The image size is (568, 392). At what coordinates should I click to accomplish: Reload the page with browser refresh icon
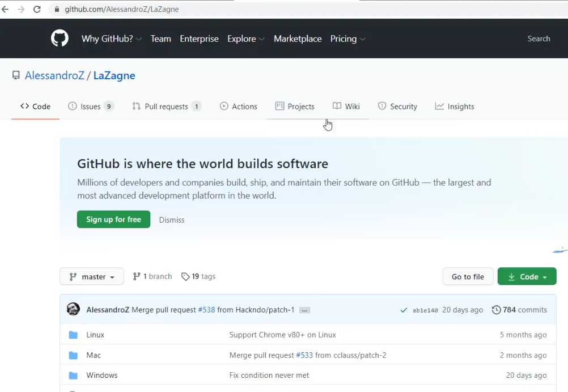pyautogui.click(x=37, y=10)
